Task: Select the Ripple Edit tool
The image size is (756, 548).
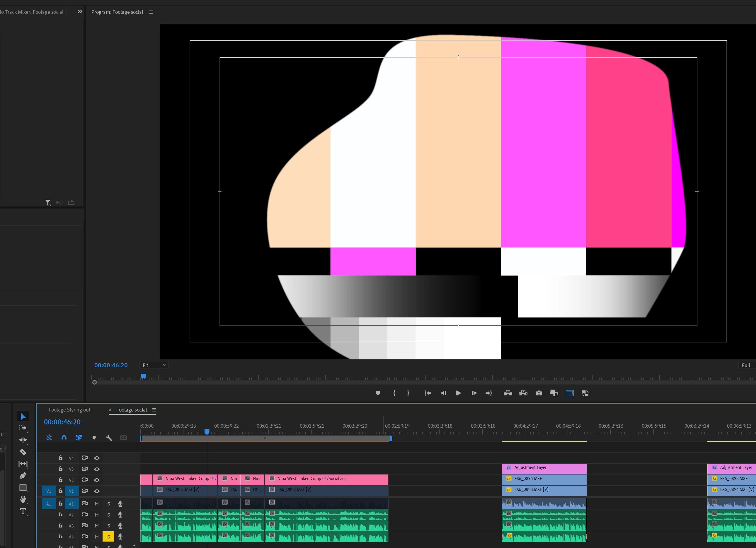Action: [x=23, y=440]
